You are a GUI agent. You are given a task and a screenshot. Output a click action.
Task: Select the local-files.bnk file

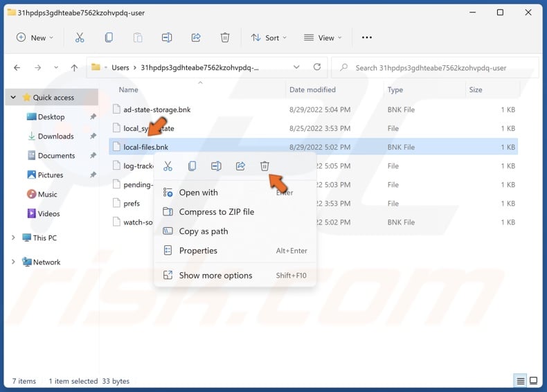pos(313,147)
